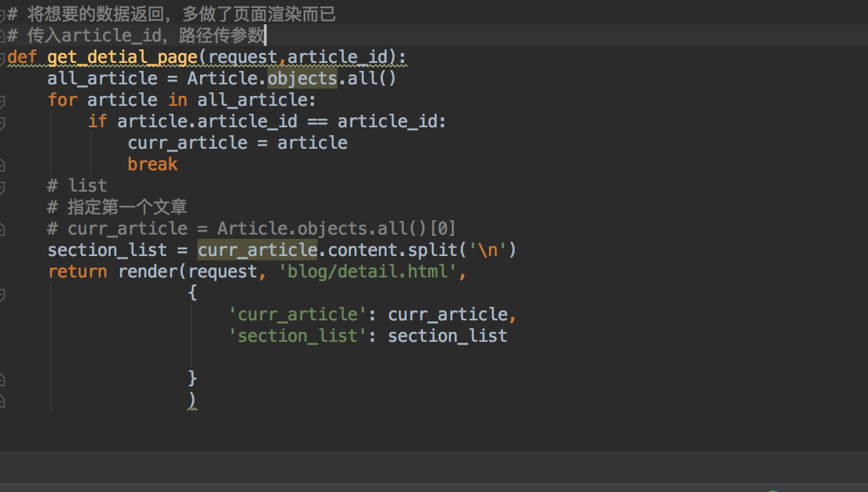Click the '# list' comment
Image resolution: width=868 pixels, height=492 pixels.
77,185
